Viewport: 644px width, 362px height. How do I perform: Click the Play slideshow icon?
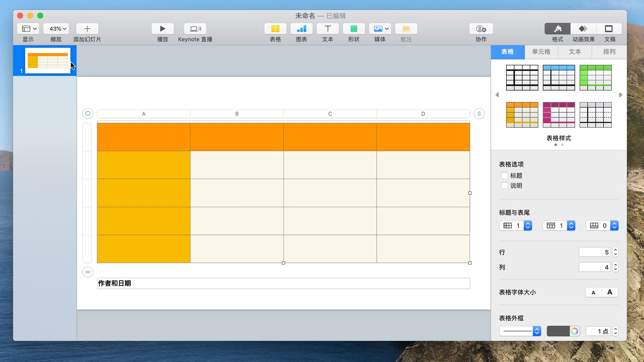[x=162, y=29]
